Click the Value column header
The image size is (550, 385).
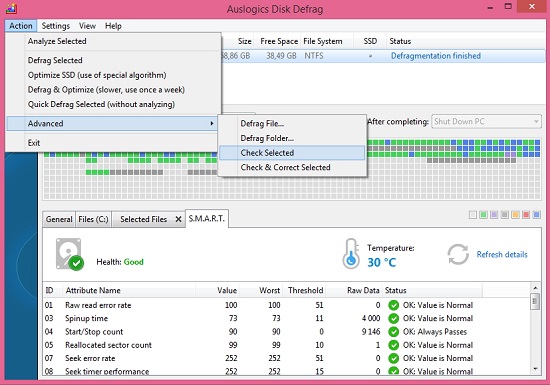click(217, 290)
